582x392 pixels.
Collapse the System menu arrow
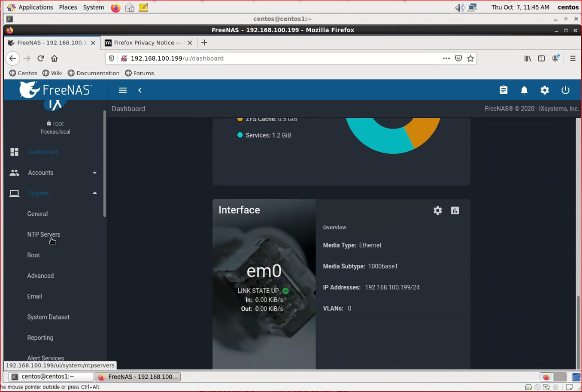(95, 193)
